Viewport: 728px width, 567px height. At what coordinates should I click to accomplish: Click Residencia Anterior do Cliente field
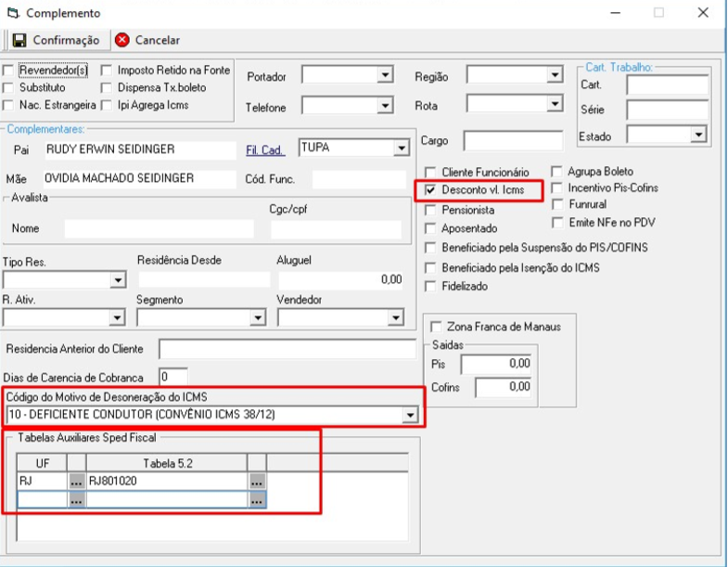click(287, 349)
